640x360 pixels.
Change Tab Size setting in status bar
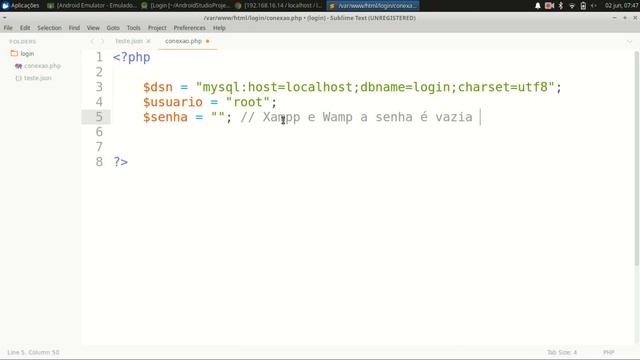562,352
